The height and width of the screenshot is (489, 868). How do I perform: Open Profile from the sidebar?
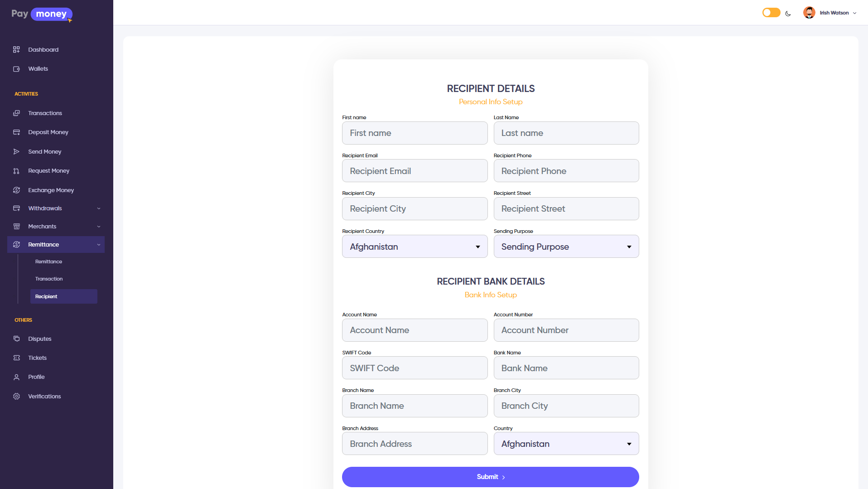pyautogui.click(x=17, y=377)
